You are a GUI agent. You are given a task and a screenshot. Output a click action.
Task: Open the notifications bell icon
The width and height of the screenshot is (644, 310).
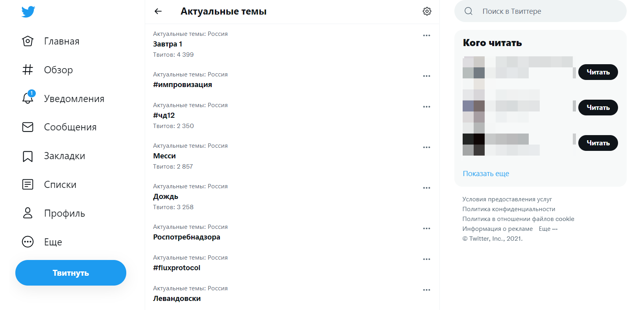pyautogui.click(x=28, y=98)
